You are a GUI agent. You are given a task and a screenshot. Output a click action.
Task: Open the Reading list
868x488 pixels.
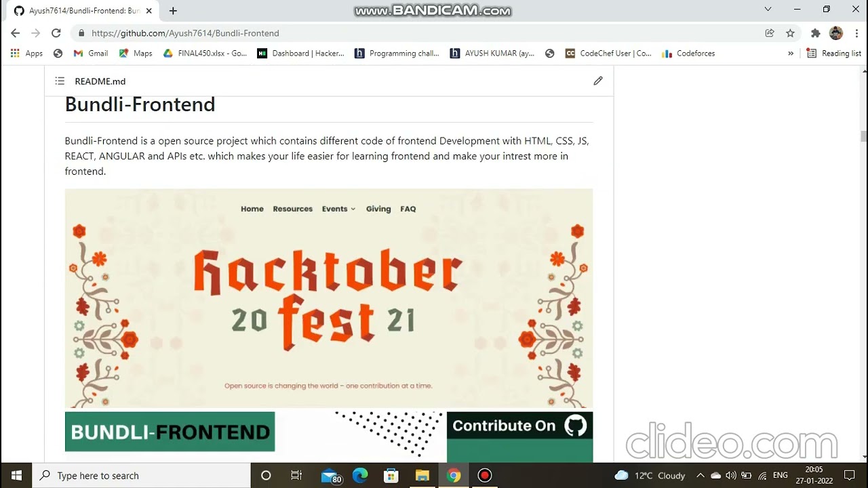[833, 53]
